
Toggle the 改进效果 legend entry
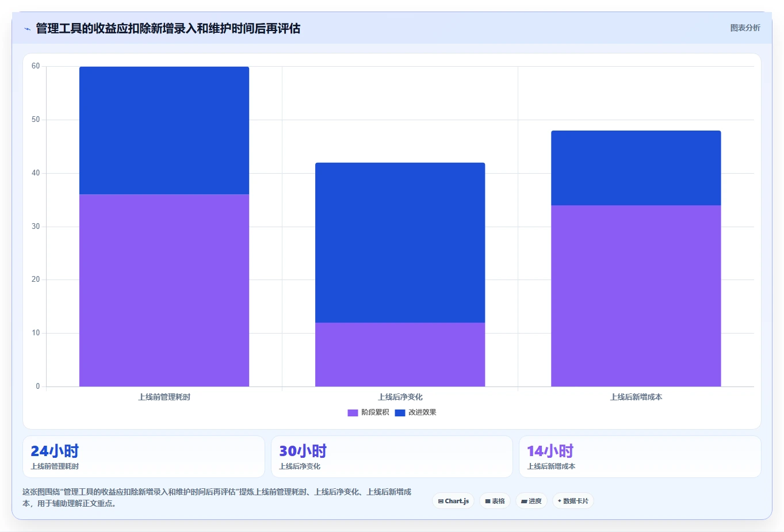(415, 412)
